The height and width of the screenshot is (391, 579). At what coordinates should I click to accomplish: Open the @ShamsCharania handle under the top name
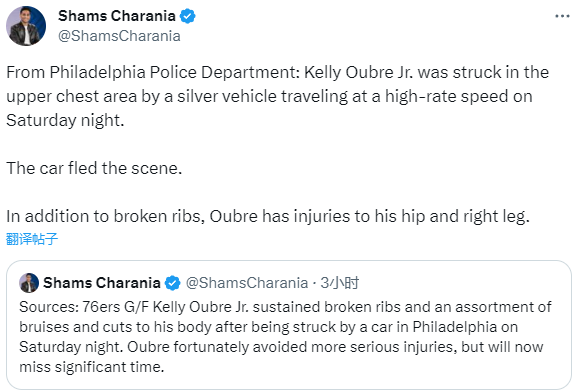coord(119,36)
